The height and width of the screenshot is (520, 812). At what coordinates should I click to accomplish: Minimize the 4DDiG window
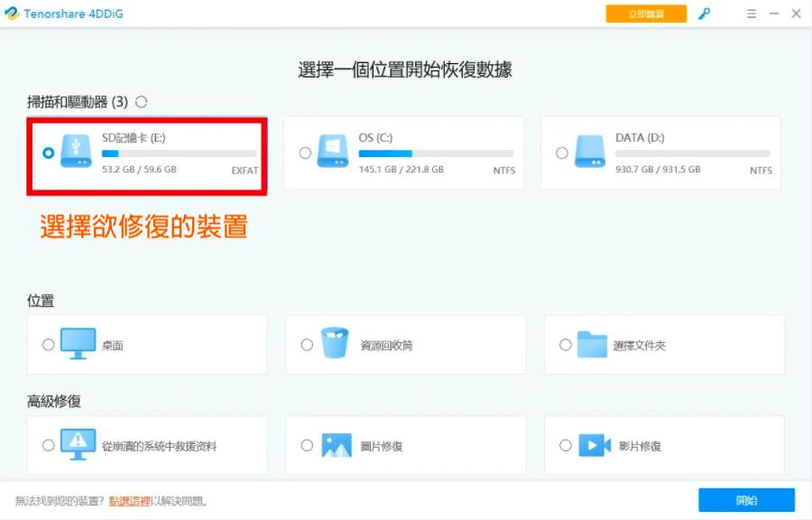click(x=774, y=14)
